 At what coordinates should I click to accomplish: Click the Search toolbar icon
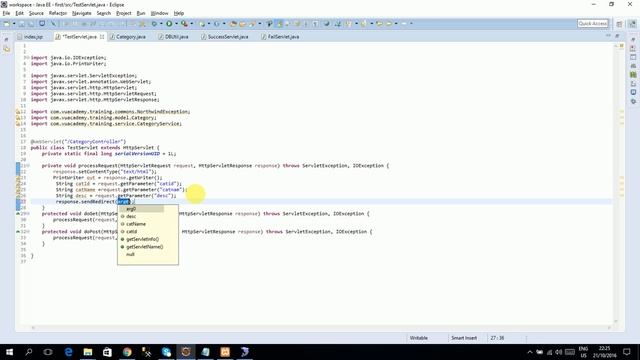point(252,24)
